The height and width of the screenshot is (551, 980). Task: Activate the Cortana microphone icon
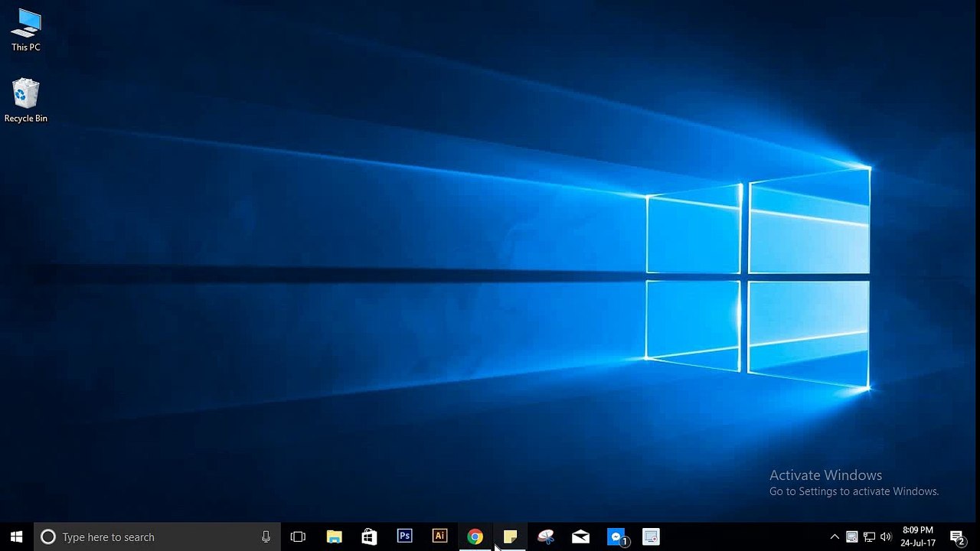click(x=266, y=537)
